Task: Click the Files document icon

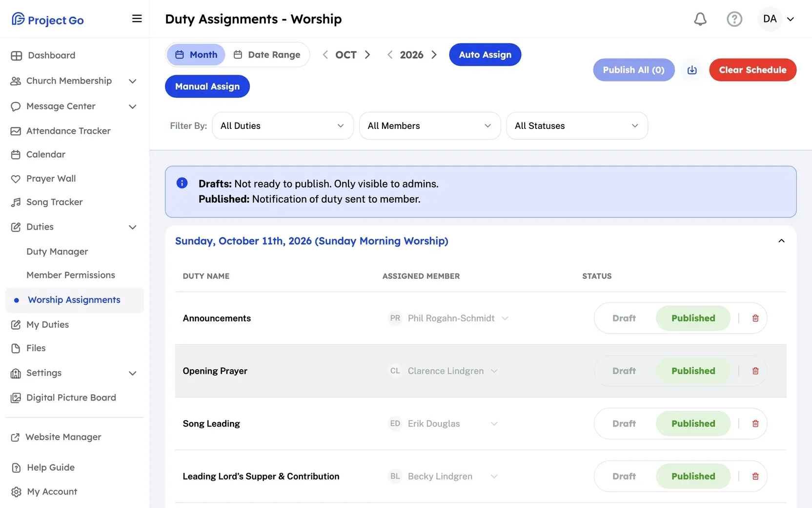Action: point(16,348)
